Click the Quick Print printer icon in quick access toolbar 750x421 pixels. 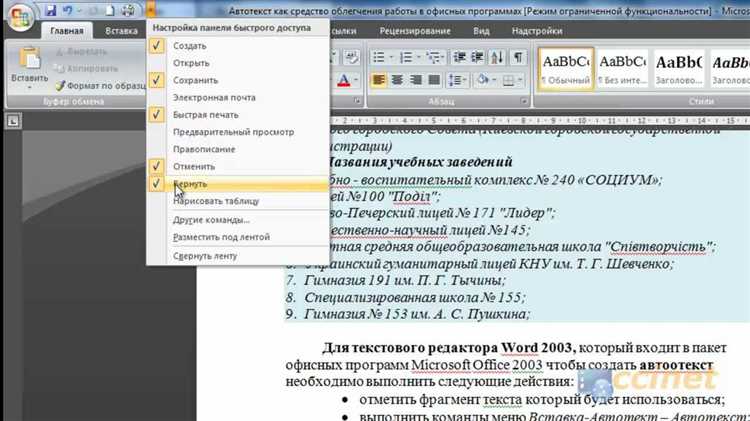(128, 11)
